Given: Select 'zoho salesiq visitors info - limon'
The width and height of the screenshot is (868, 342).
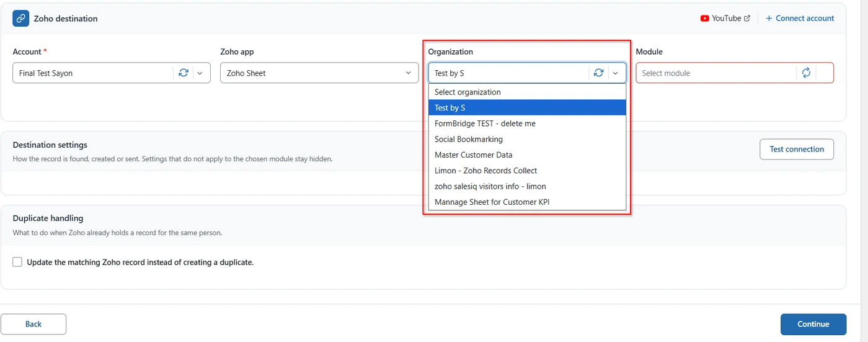Looking at the screenshot, I should (x=527, y=186).
